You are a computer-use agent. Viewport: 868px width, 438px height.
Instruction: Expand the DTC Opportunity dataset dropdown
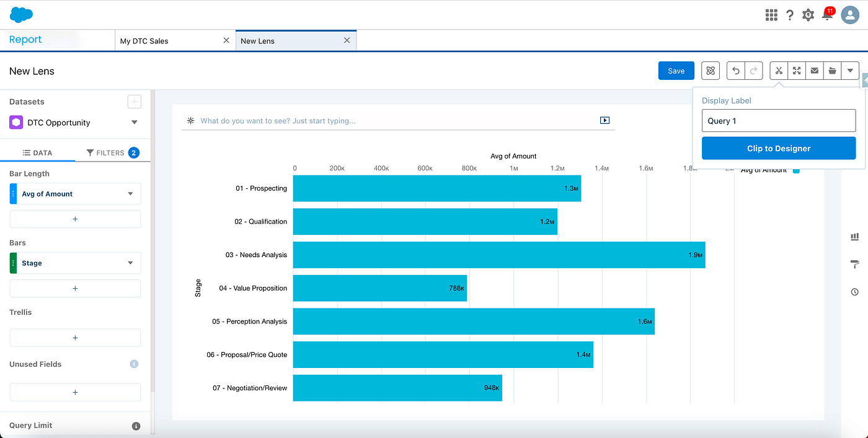pyautogui.click(x=135, y=123)
